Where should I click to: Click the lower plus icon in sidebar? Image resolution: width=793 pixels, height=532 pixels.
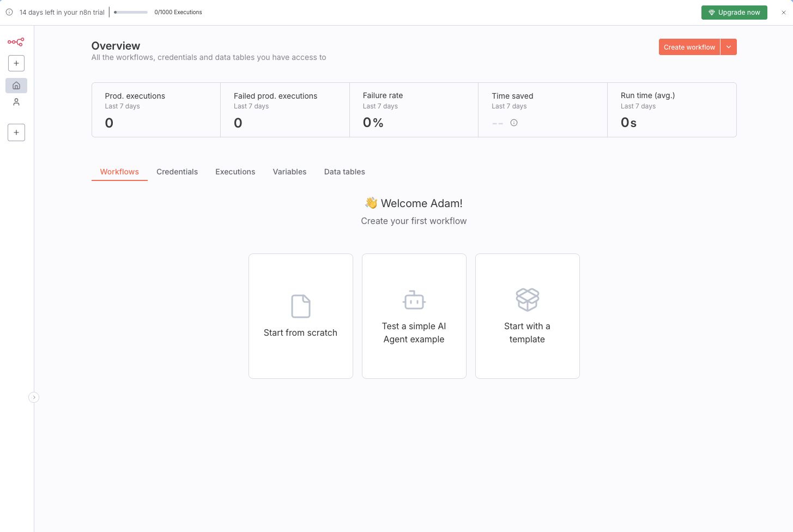point(16,132)
